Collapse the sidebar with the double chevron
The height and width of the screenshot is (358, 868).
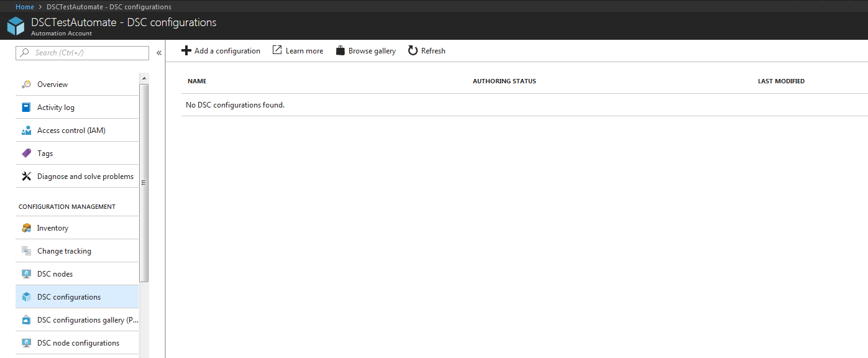[159, 53]
